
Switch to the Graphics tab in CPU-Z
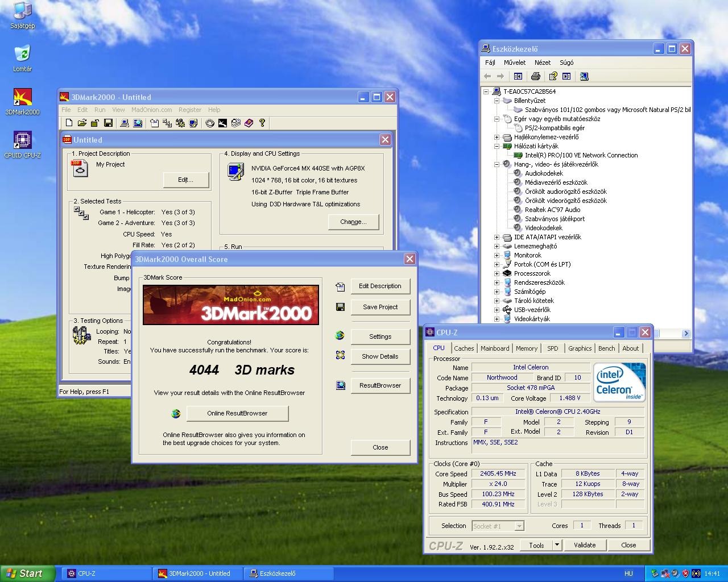coord(580,348)
